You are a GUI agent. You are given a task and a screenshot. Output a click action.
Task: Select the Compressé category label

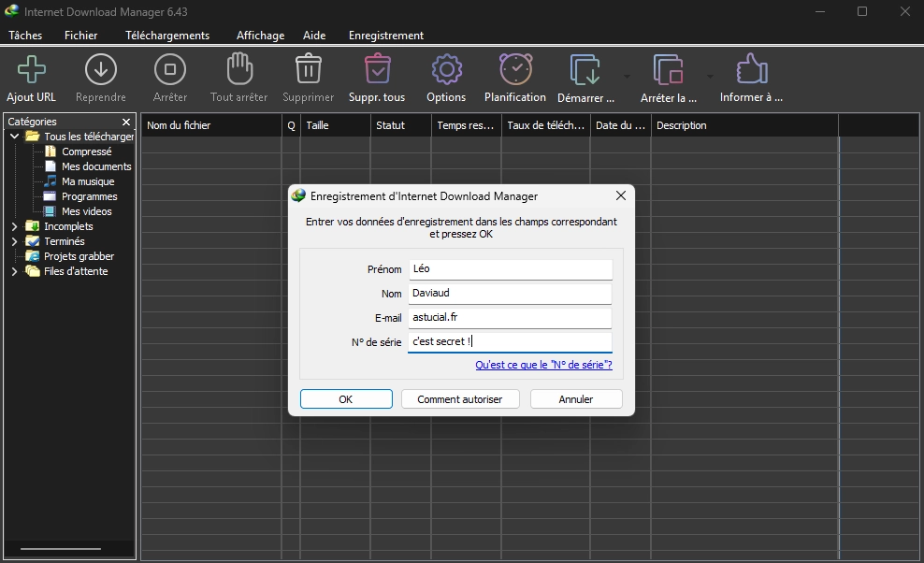pyautogui.click(x=87, y=152)
